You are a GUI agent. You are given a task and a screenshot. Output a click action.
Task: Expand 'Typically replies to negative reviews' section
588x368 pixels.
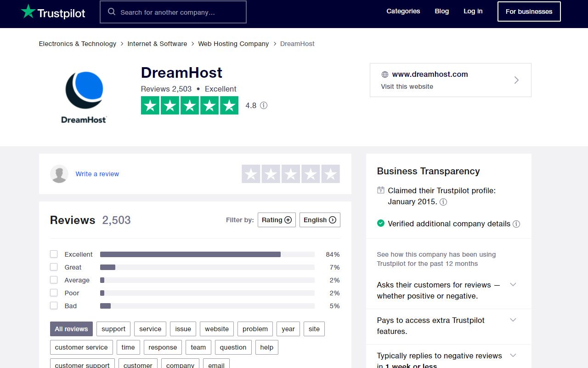513,356
